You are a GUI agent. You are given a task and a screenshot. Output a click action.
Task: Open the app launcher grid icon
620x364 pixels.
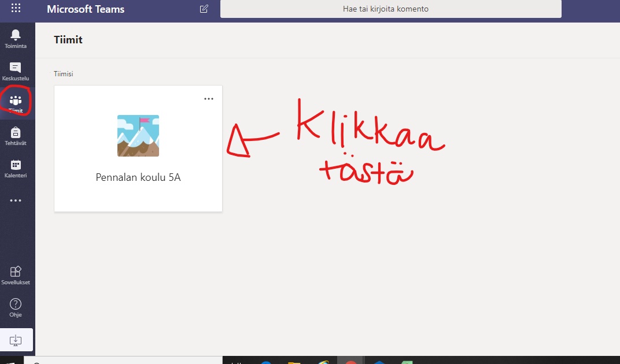(16, 9)
